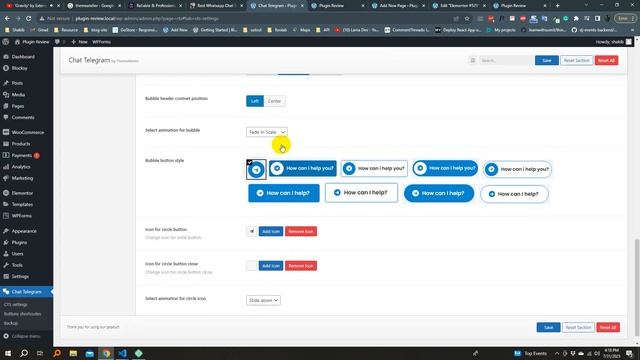Switch to the Best Whatsapp Chat browser tab
Viewport: 640px width, 360px height.
pyautogui.click(x=215, y=6)
